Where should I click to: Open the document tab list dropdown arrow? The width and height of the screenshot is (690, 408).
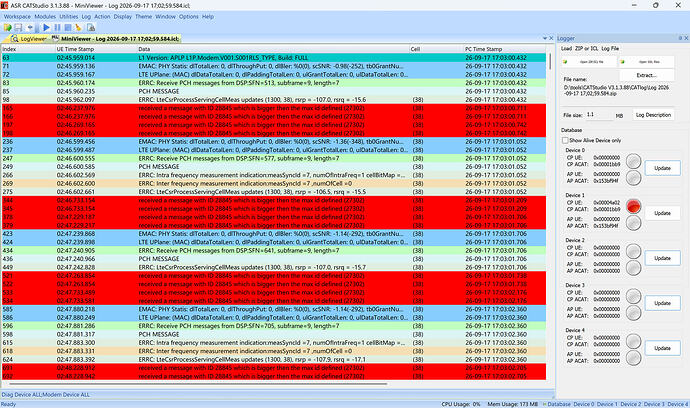pyautogui.click(x=545, y=39)
